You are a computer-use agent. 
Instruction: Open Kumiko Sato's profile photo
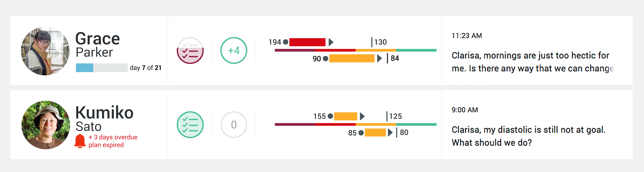click(46, 125)
